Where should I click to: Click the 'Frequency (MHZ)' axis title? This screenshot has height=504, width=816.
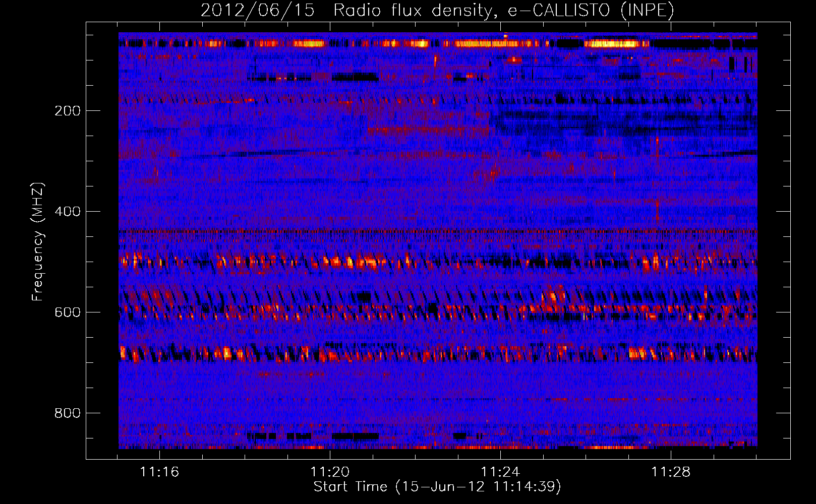coord(38,242)
